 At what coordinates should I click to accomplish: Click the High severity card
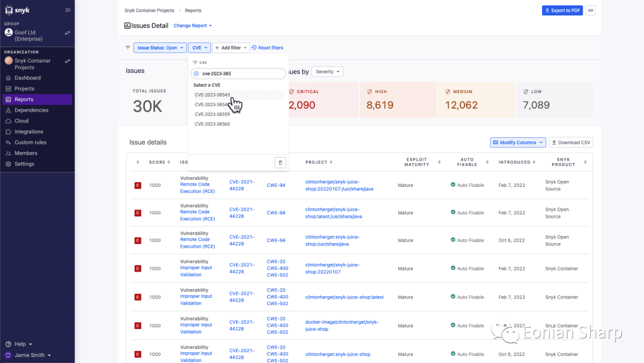tap(398, 100)
